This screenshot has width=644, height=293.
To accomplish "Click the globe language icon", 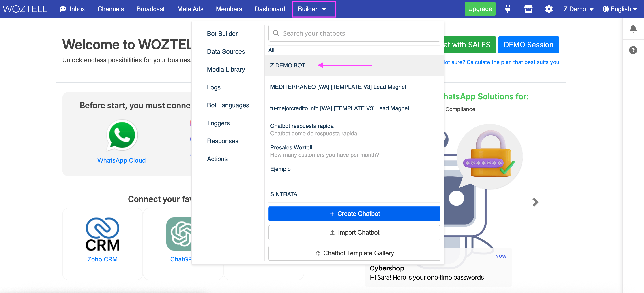I will (605, 9).
